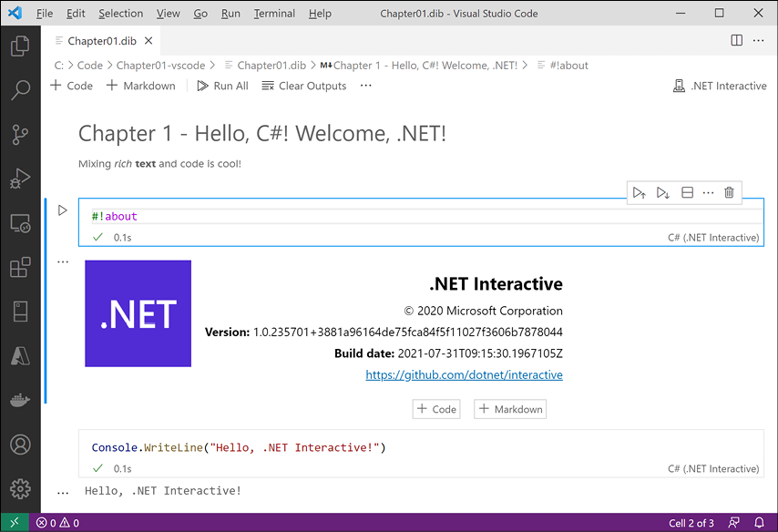
Task: Click the split cell icon in cell toolbar
Action: 687,192
